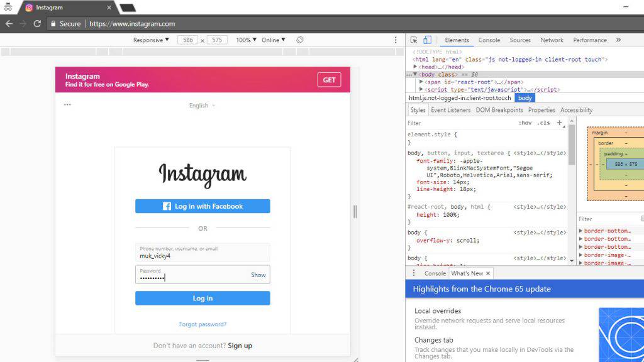Show more DevTools tabs via double chevron
The width and height of the screenshot is (644, 362).
coord(618,40)
